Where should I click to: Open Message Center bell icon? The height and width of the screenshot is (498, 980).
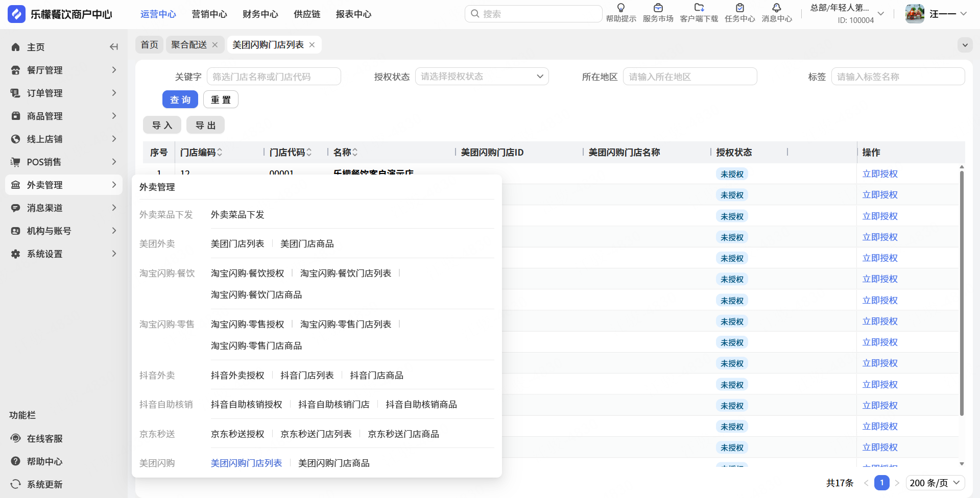[776, 8]
